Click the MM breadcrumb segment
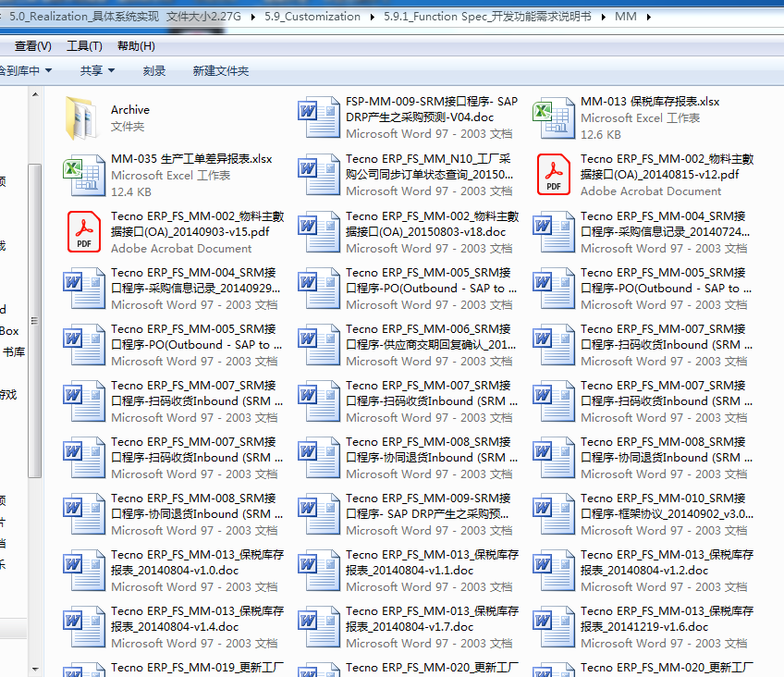 pos(626,17)
